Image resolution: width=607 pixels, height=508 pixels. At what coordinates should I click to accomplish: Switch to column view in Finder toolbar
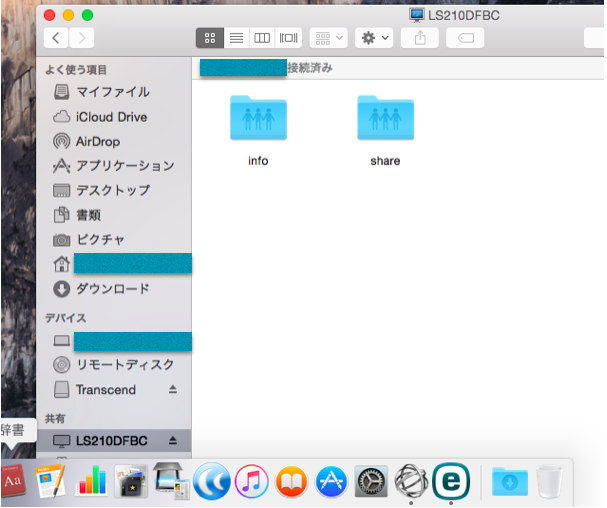(x=263, y=38)
